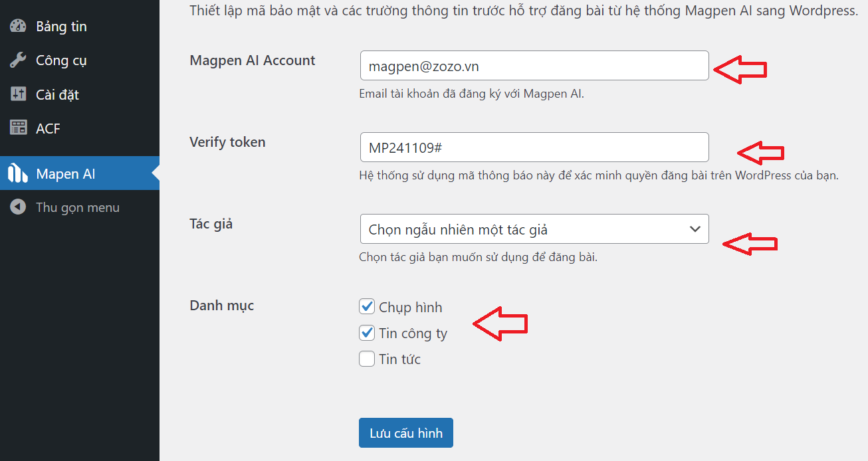Click the 'Thiết lập mã bảo mật' intro text
Viewport: 868px width, 461px height.
[x=524, y=11]
